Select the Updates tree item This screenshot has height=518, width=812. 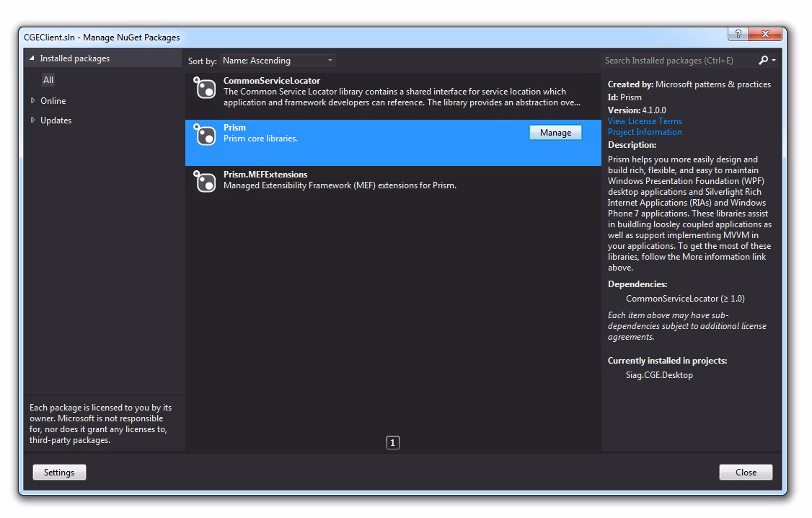(56, 120)
